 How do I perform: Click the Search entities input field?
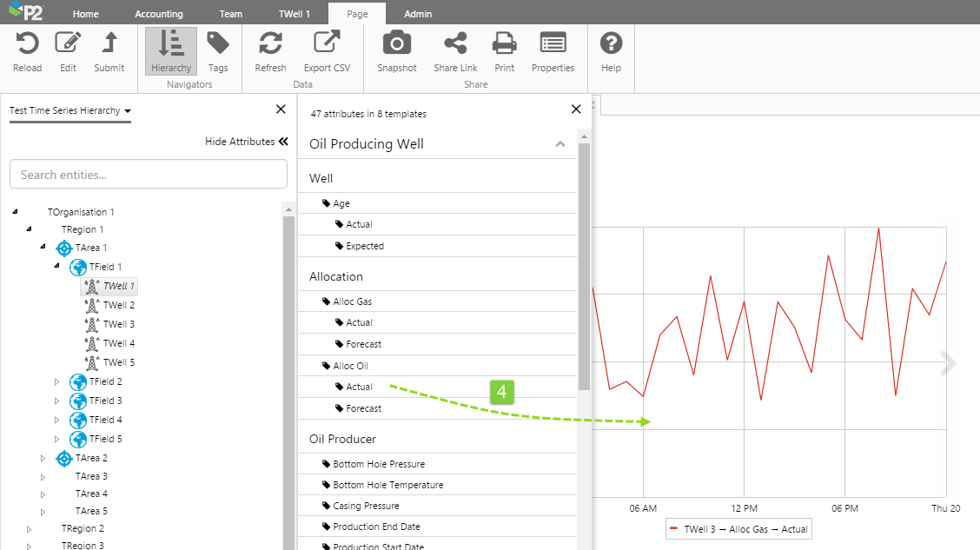click(x=149, y=175)
